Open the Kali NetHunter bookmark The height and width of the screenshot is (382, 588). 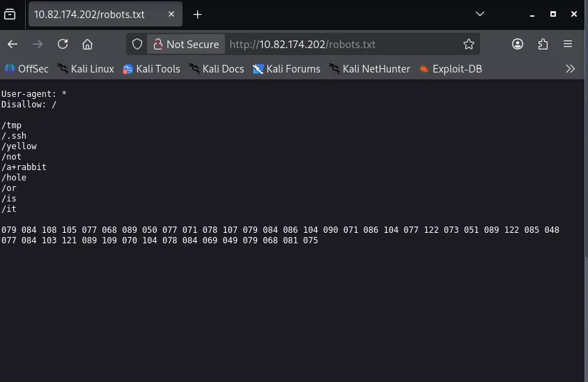(x=369, y=68)
